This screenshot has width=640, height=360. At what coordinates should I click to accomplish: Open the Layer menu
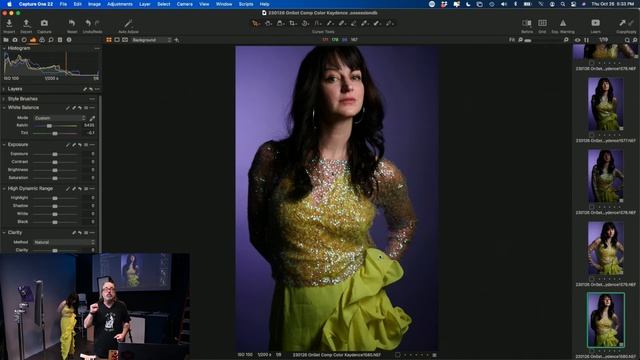pos(145,4)
